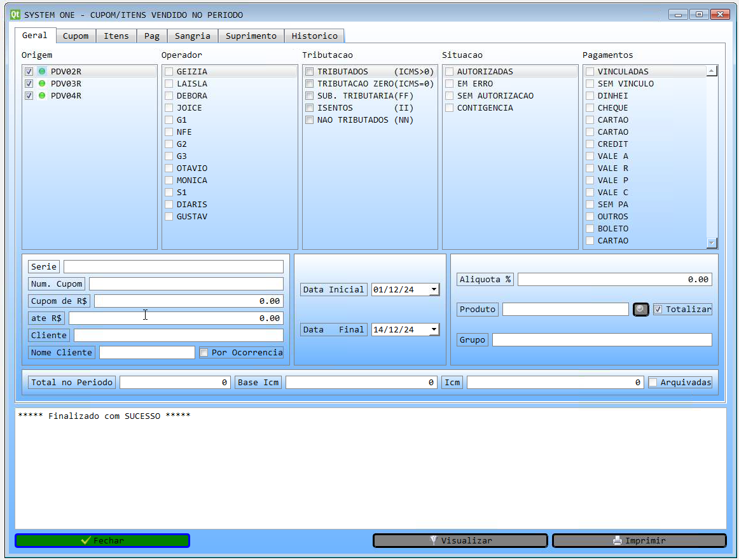Enable the GEIZIA operator checkbox
Viewport: 739px width, 560px height.
(x=169, y=72)
